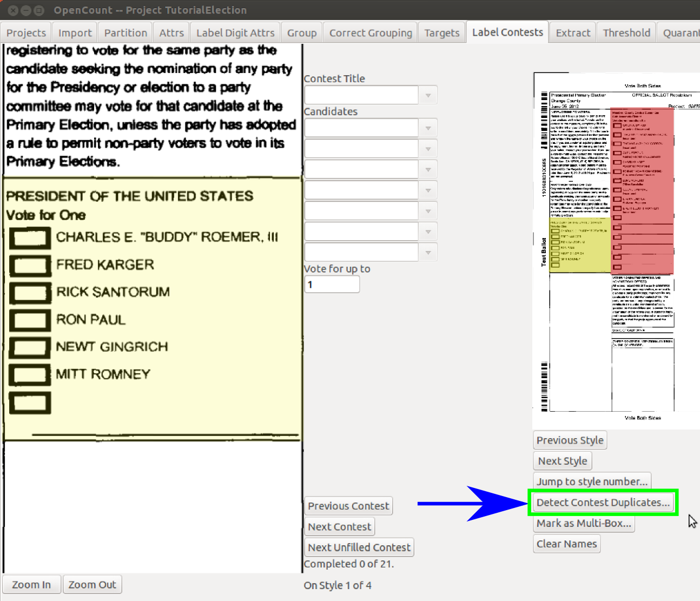Image resolution: width=700 pixels, height=601 pixels.
Task: Select the Label Digit Attrs tab
Action: click(235, 33)
